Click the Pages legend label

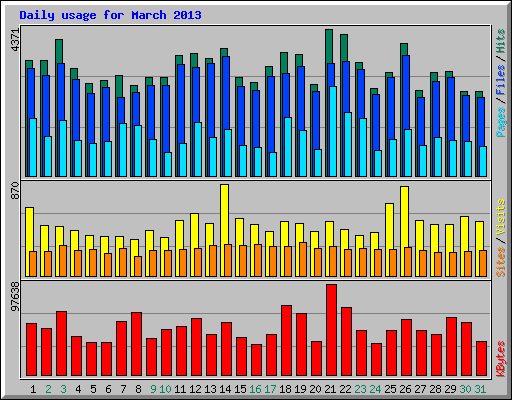[x=501, y=122]
